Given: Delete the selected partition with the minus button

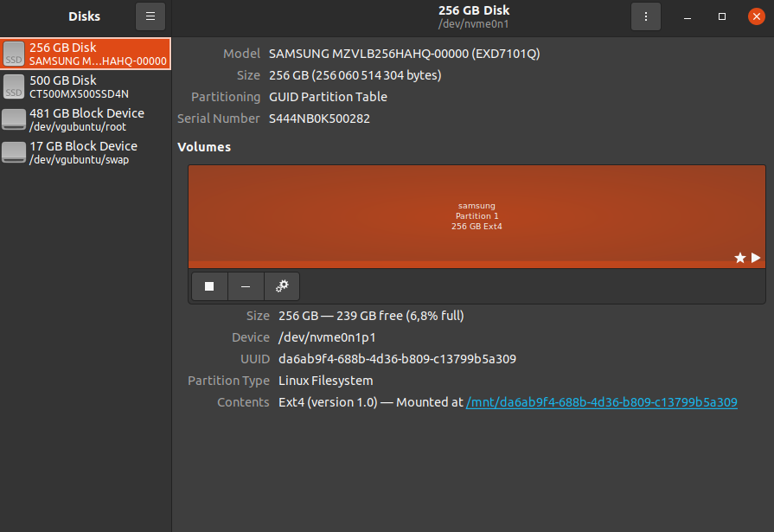Looking at the screenshot, I should point(246,286).
